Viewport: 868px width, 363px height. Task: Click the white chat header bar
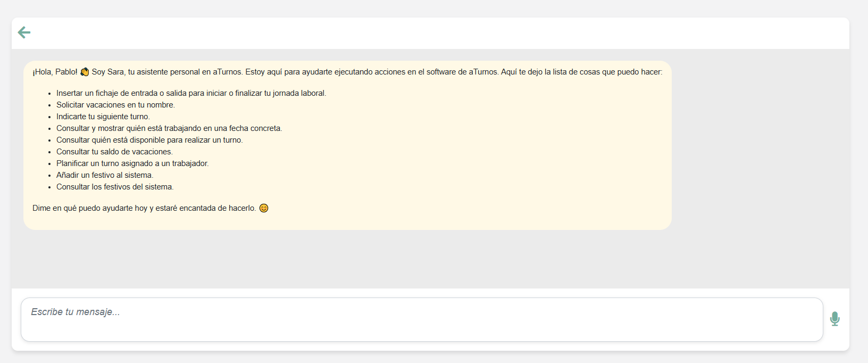point(425,32)
